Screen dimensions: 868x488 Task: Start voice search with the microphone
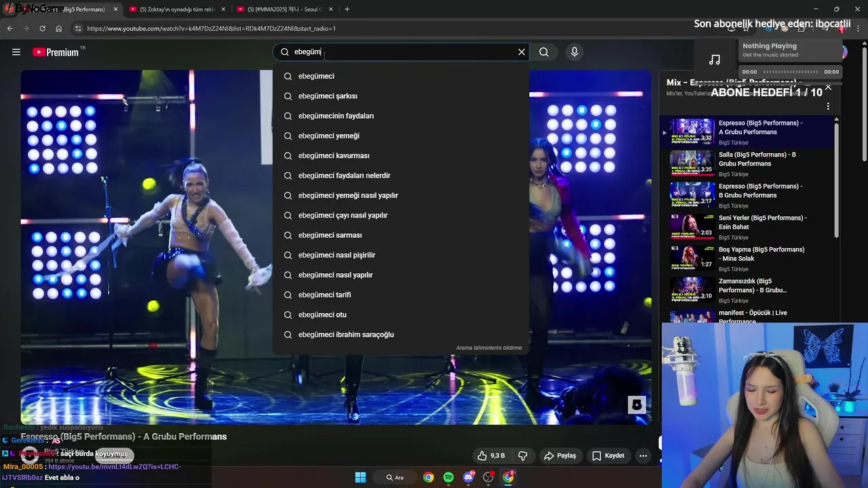click(574, 52)
